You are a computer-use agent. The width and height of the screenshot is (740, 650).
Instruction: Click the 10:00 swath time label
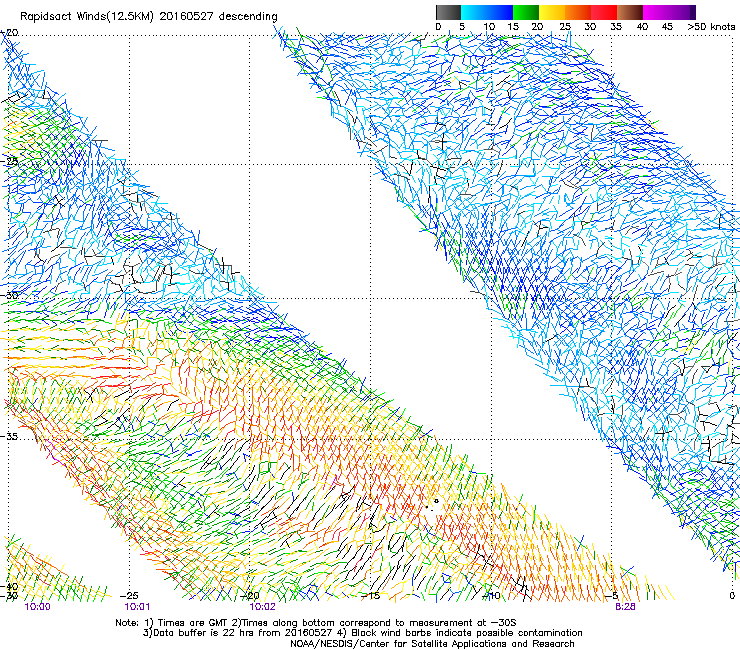[x=38, y=607]
